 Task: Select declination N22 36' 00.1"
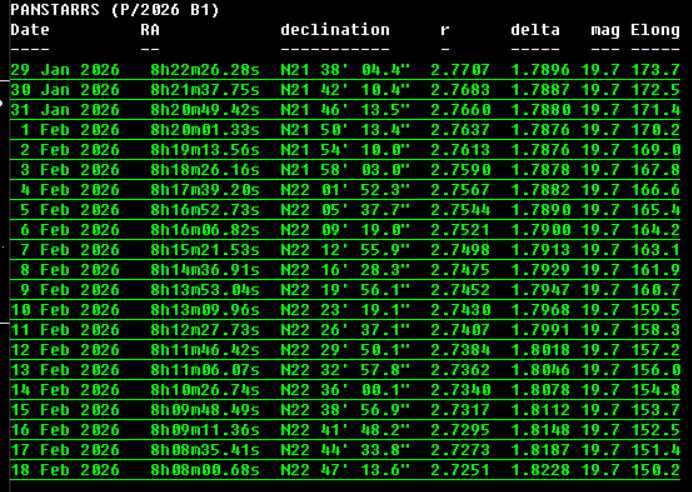[x=345, y=390]
